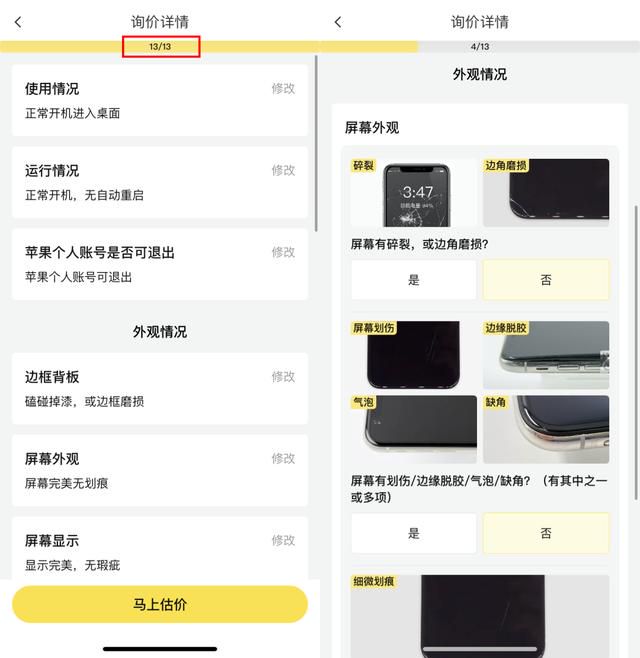
Task: Tap the 马上估价 button
Action: click(x=160, y=604)
